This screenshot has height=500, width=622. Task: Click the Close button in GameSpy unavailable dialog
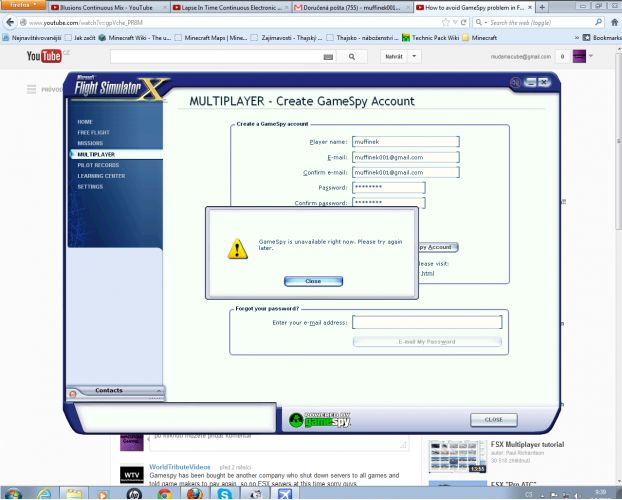coord(313,281)
